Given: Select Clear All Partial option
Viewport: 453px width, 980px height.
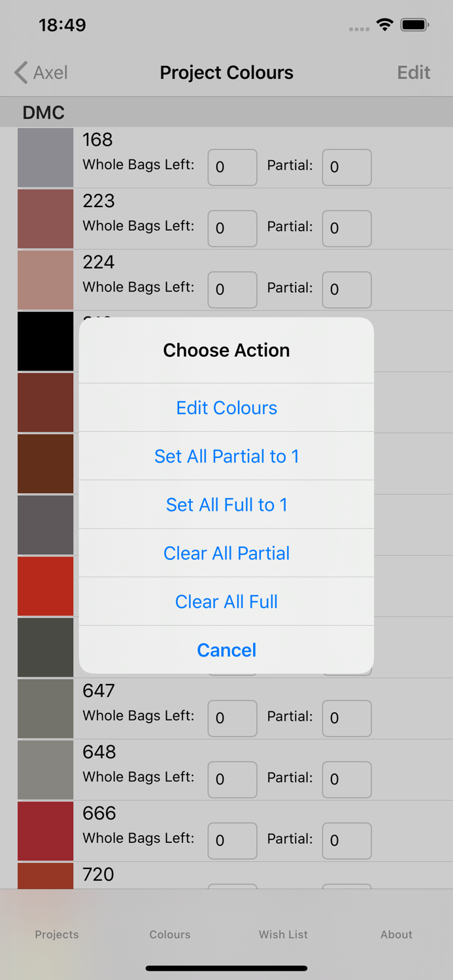Looking at the screenshot, I should pyautogui.click(x=226, y=553).
